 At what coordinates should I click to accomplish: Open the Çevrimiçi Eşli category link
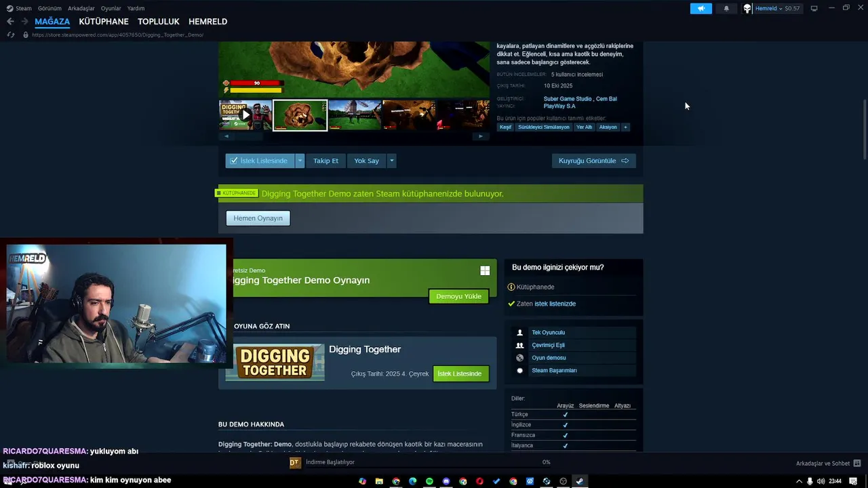pyautogui.click(x=548, y=345)
